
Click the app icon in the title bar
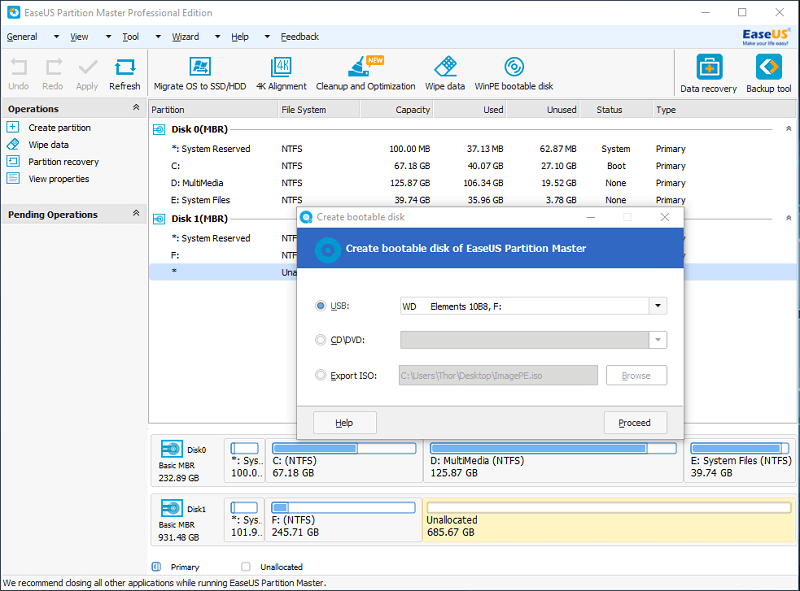click(14, 12)
